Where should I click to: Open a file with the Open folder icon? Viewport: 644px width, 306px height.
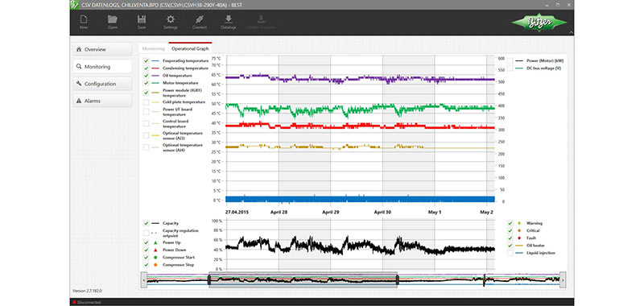click(x=113, y=19)
